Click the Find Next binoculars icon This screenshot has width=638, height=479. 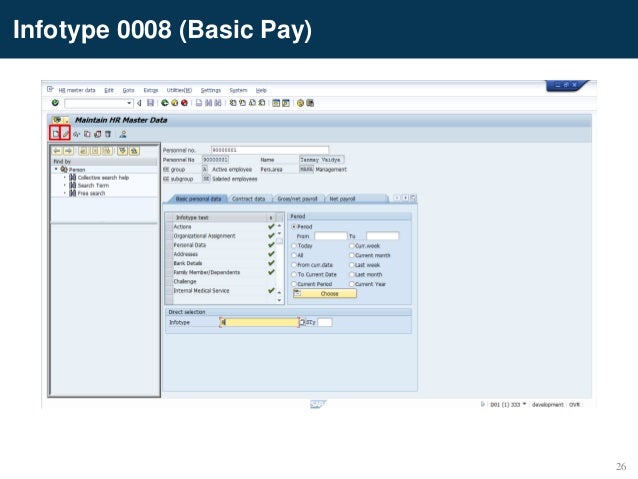[x=218, y=103]
